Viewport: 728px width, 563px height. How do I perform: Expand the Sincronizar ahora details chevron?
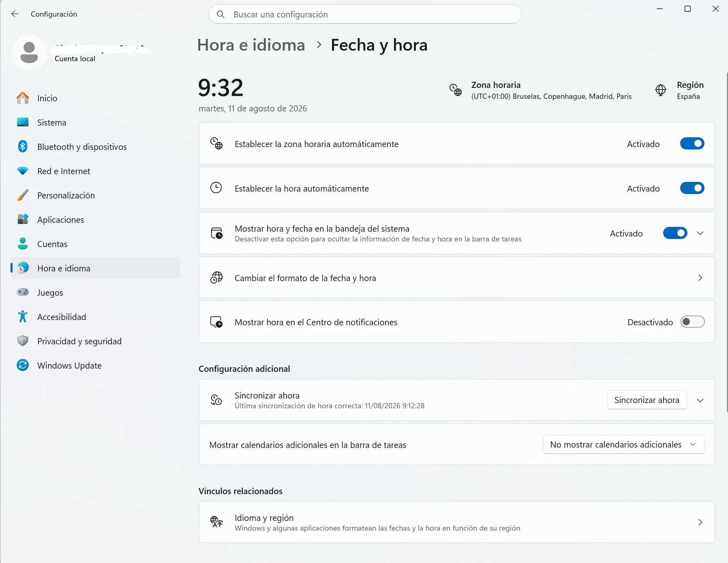point(700,400)
